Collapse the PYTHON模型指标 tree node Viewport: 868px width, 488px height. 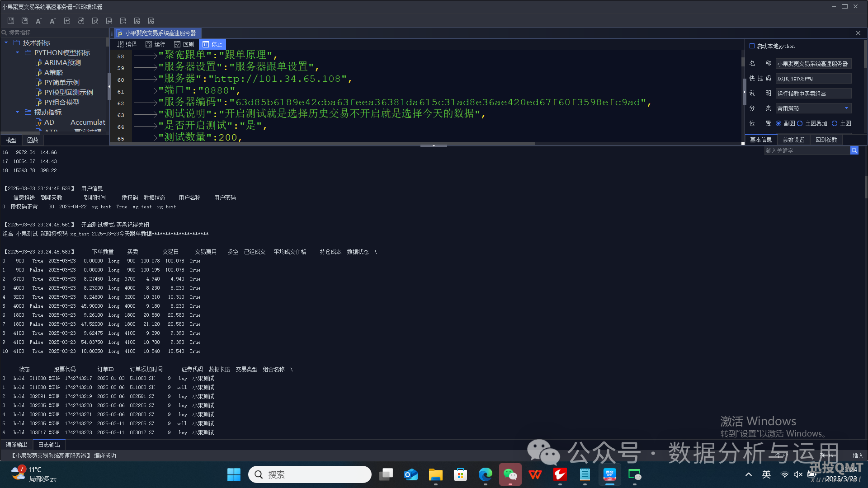click(18, 52)
